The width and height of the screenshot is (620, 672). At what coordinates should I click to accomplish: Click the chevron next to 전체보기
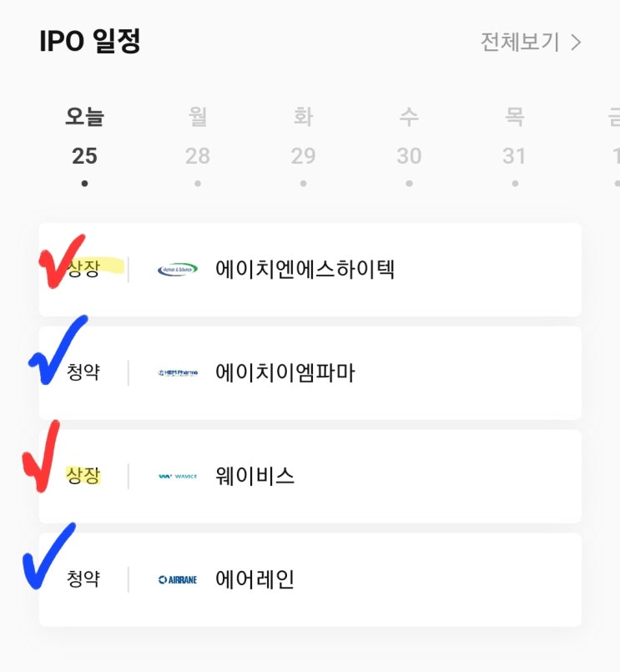click(576, 43)
